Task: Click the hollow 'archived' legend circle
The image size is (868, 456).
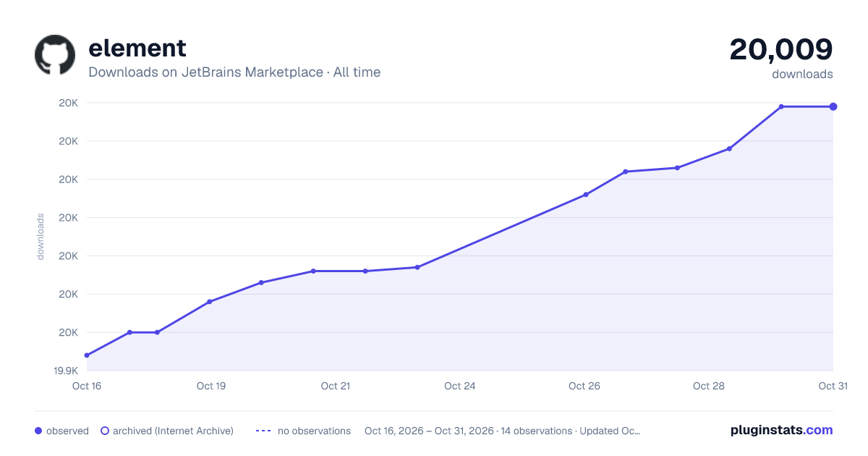Action: (x=104, y=431)
